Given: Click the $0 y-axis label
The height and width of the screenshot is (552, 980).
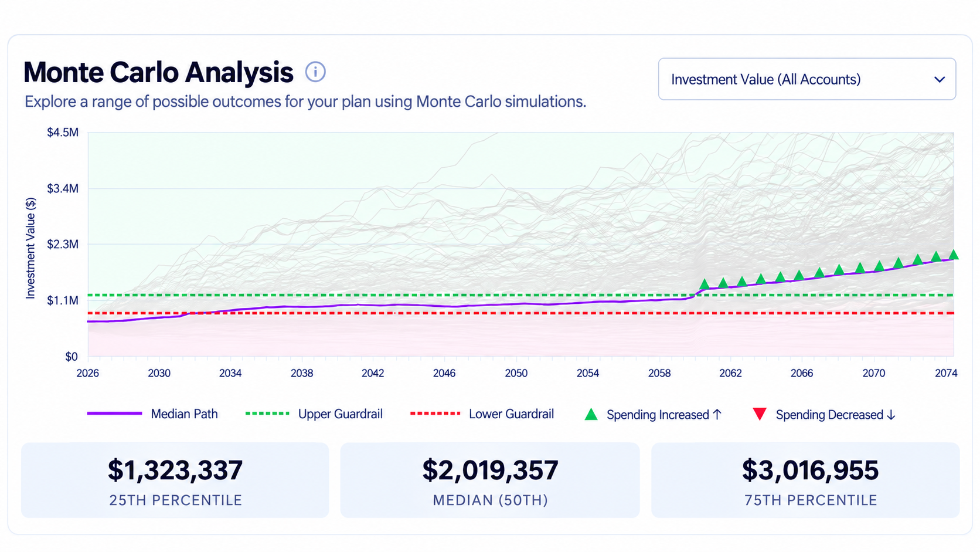Looking at the screenshot, I should (72, 357).
